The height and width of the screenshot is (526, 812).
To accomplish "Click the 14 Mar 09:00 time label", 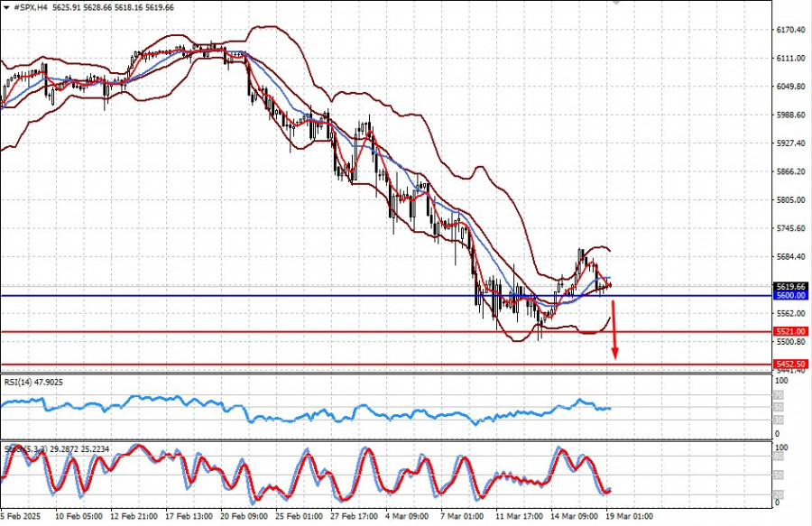I will [574, 517].
